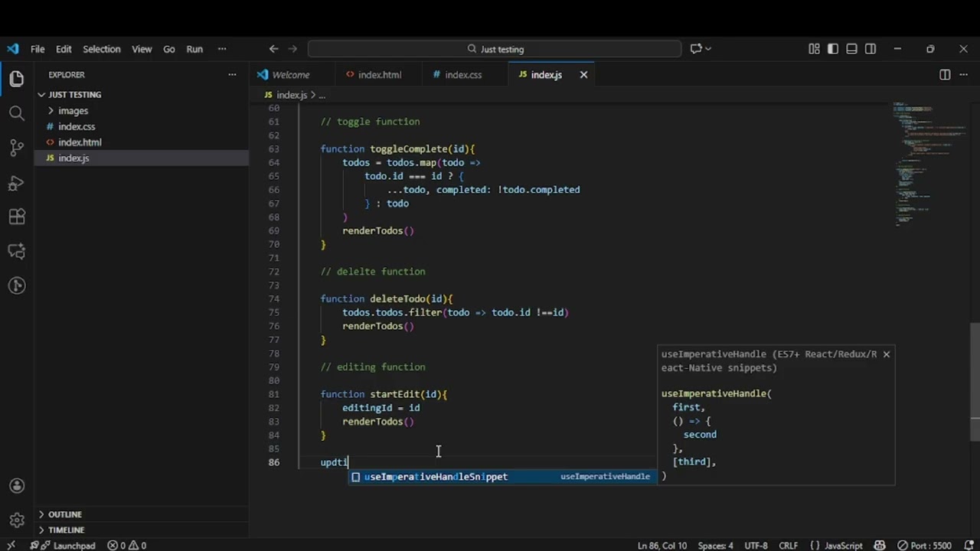Click Spaces: 4 indentation setting

[x=716, y=546]
